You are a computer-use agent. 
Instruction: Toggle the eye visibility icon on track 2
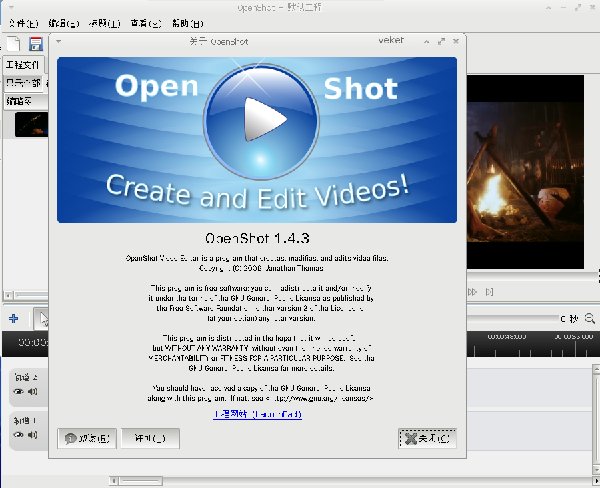(18, 391)
